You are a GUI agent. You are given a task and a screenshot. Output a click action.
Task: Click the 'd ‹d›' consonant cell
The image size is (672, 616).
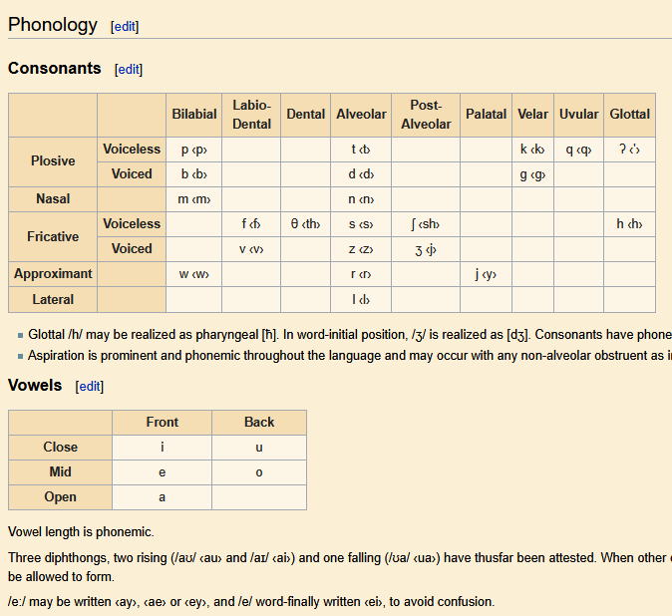(x=361, y=174)
